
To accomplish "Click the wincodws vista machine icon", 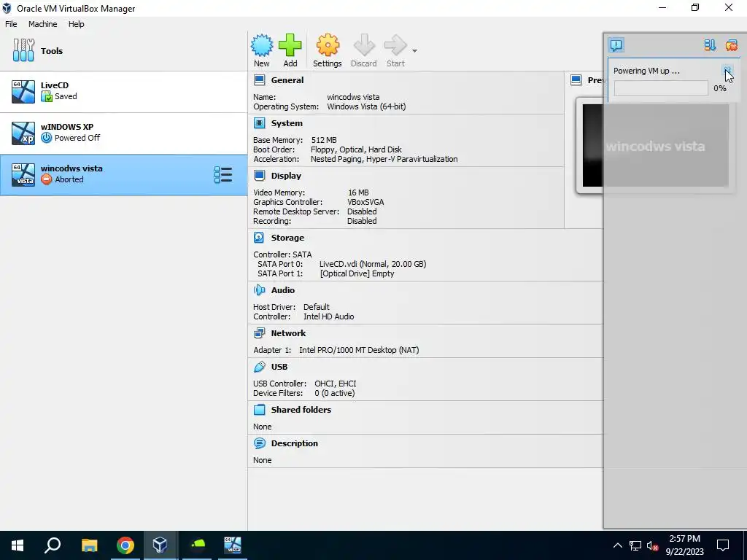I will (x=23, y=175).
